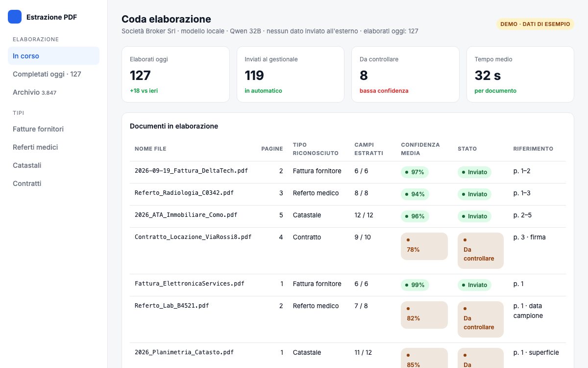
Task: Sort by TIPO RICONOSCIUTO column header
Action: point(316,149)
